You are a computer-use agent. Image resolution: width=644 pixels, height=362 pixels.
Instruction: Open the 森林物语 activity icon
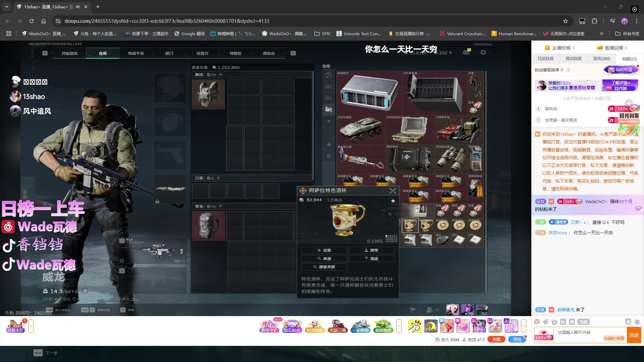pos(383,326)
